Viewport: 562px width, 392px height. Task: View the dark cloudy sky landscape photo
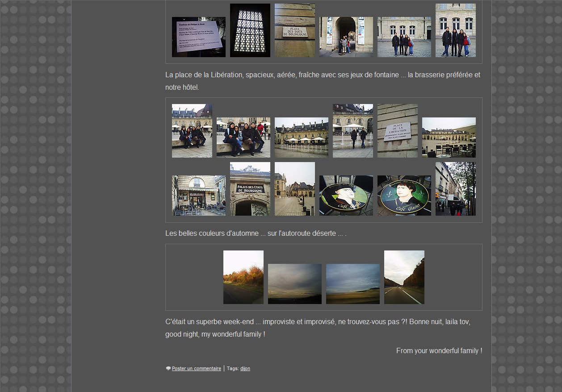294,284
